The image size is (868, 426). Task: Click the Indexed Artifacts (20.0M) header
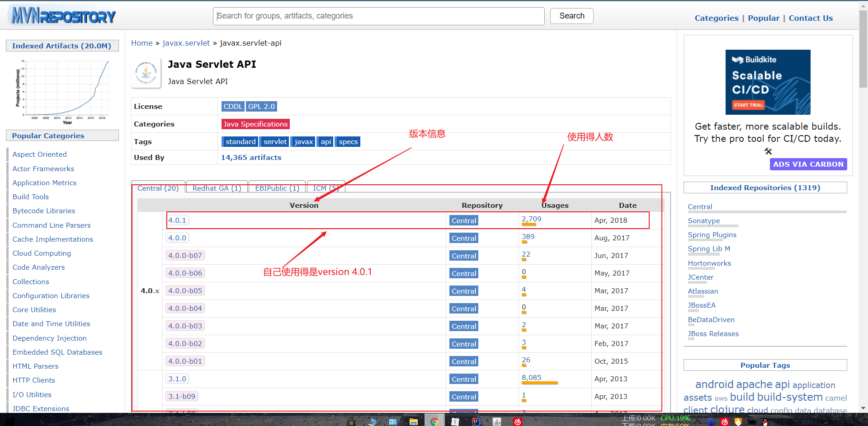(62, 46)
